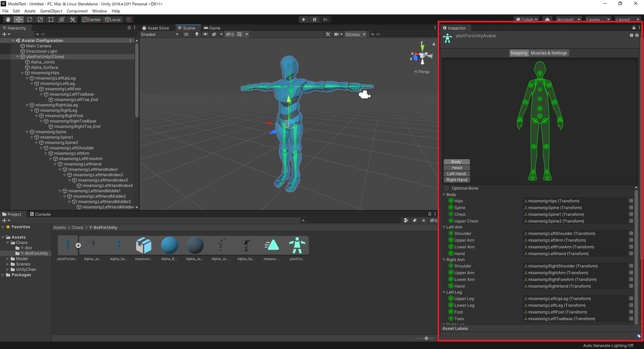Select Main Camera in Hierarchy
Image resolution: width=644 pixels, height=349 pixels.
tap(39, 46)
